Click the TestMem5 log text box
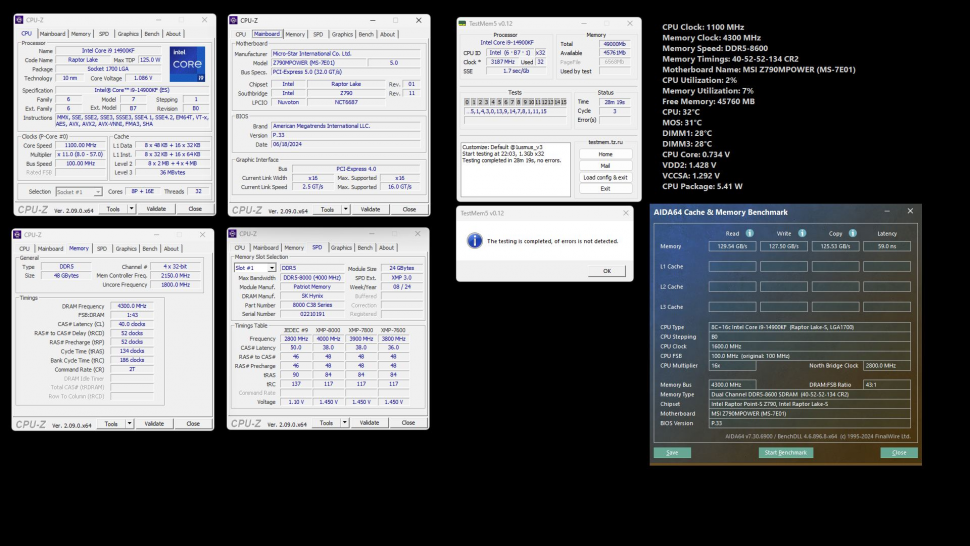The height and width of the screenshot is (546, 970). tap(513, 169)
